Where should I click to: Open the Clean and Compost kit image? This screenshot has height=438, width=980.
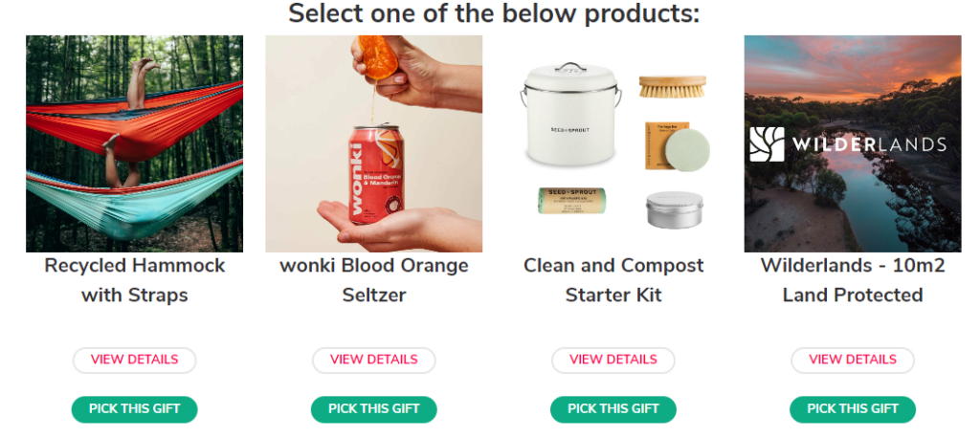[613, 143]
